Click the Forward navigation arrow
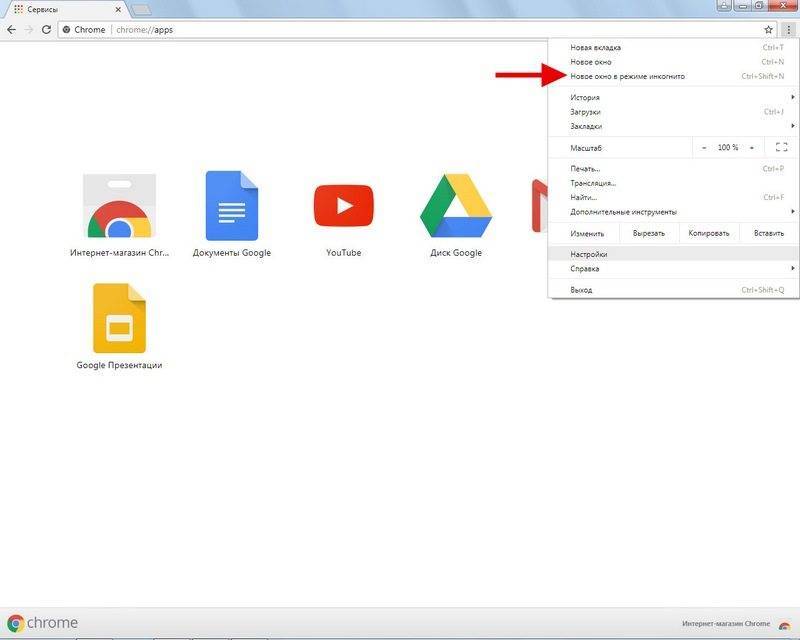Viewport: 800px width, 640px height. [x=29, y=30]
